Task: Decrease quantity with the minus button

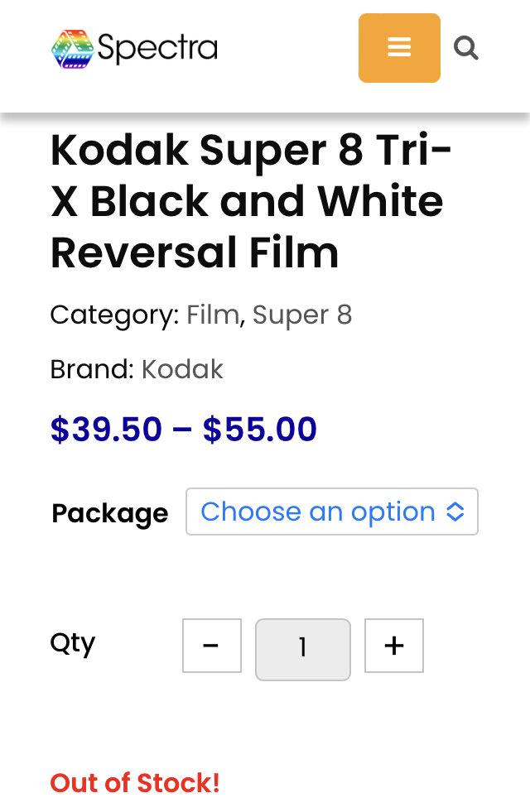Action: (212, 646)
